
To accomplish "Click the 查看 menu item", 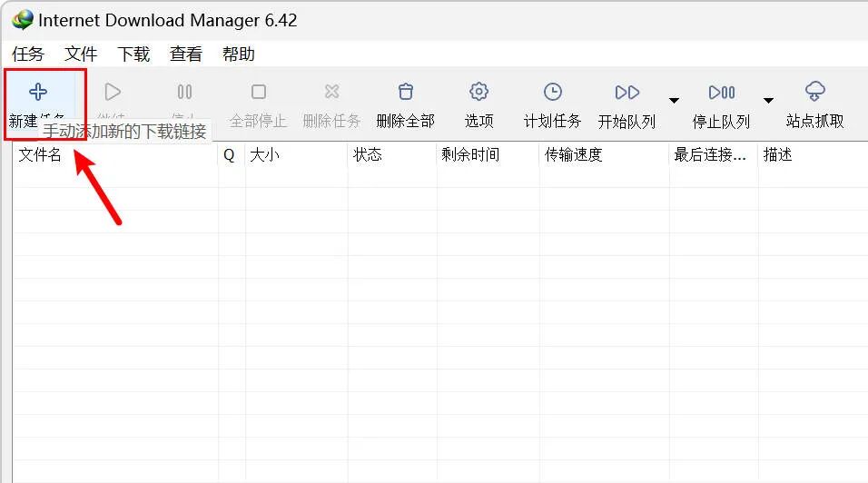I will coord(186,54).
